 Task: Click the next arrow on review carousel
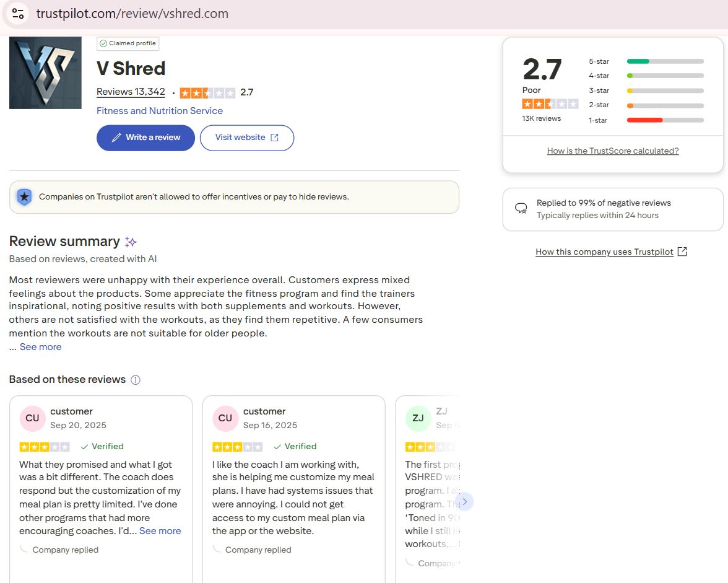tap(464, 501)
